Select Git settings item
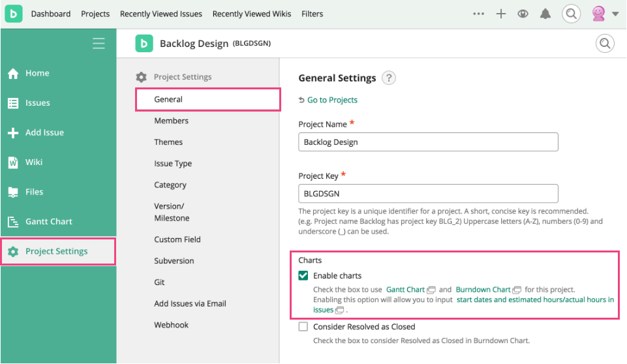This screenshot has width=627, height=364. coord(159,282)
